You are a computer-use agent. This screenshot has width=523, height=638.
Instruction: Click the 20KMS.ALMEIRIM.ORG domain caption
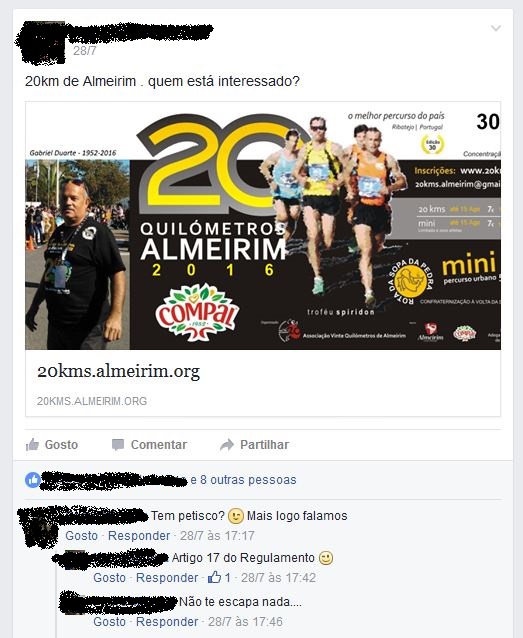(x=92, y=401)
